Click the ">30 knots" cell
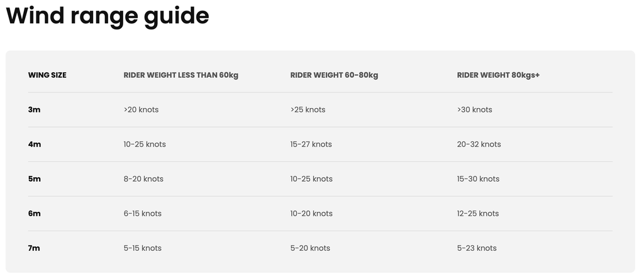This screenshot has height=276, width=644. click(x=475, y=109)
